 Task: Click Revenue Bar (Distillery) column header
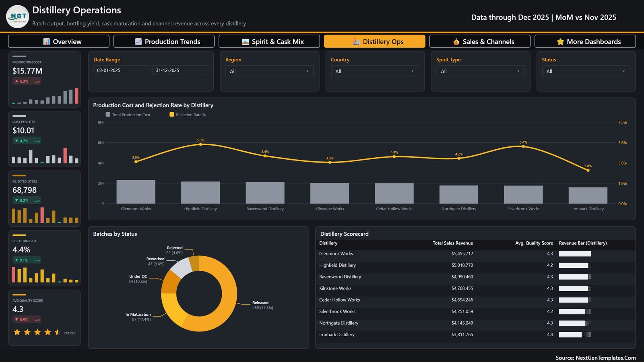(583, 243)
